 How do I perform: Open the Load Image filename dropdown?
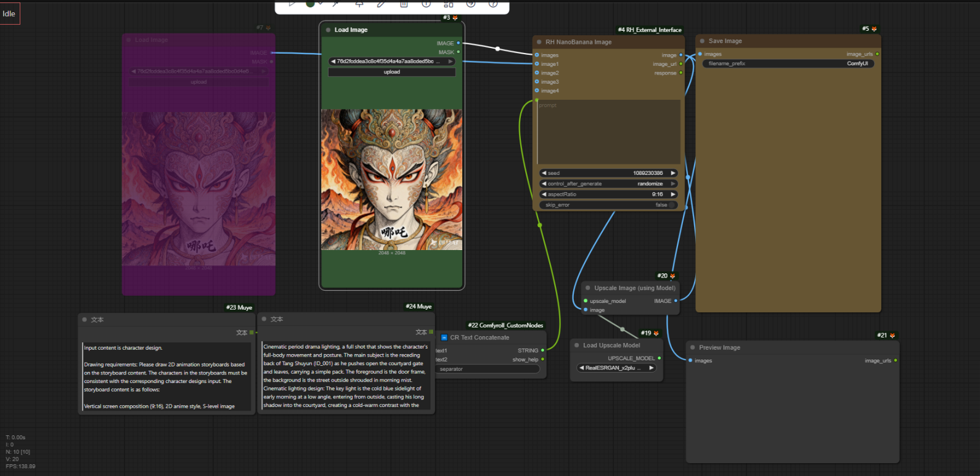click(x=392, y=62)
